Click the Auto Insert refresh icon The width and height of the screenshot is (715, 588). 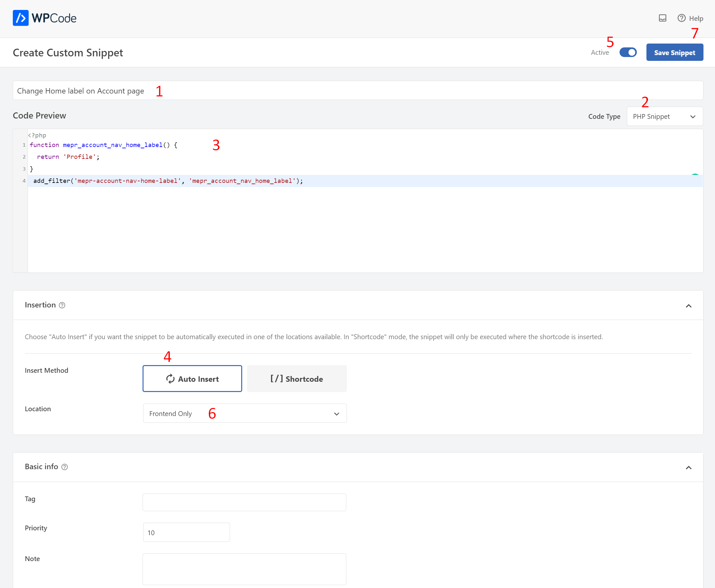click(170, 379)
